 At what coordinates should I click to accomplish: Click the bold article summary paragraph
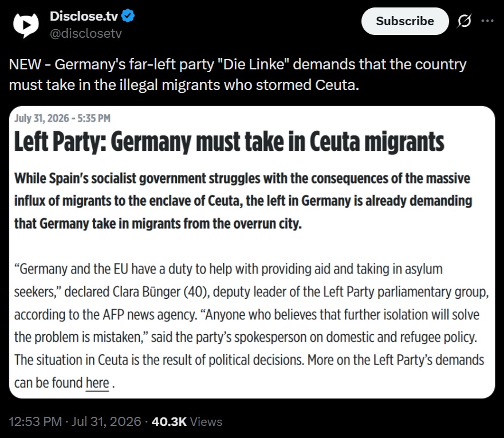tap(243, 201)
